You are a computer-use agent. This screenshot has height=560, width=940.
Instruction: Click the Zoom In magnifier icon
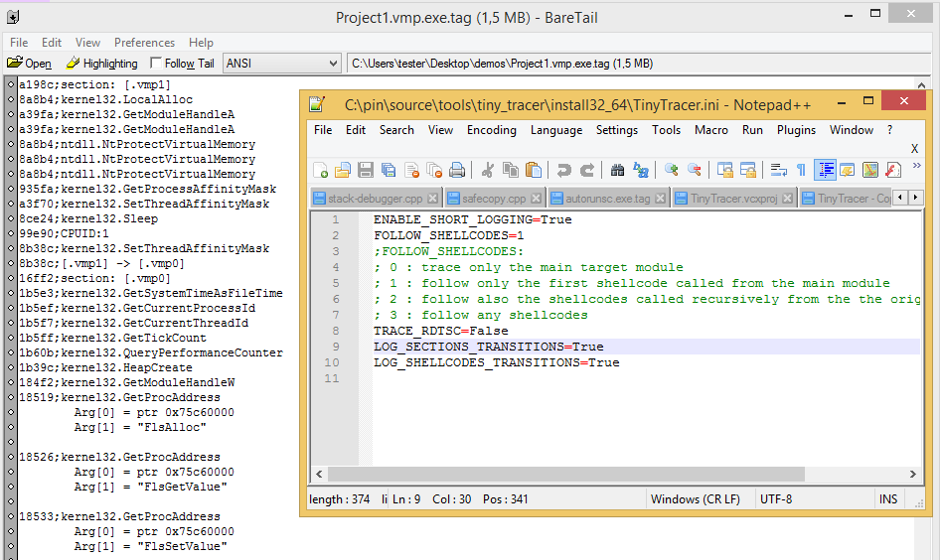[672, 170]
